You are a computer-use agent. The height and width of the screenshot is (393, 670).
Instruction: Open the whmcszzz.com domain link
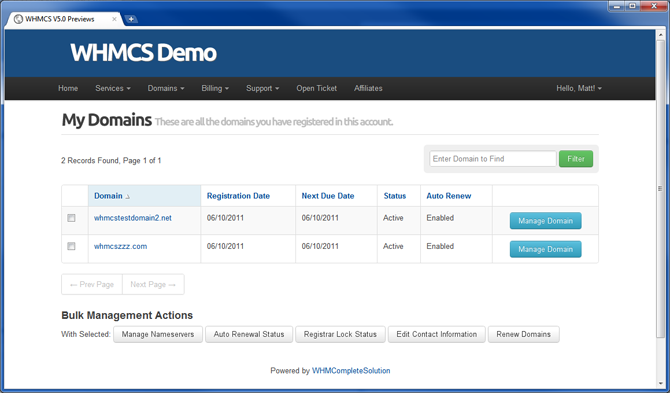[x=120, y=246]
